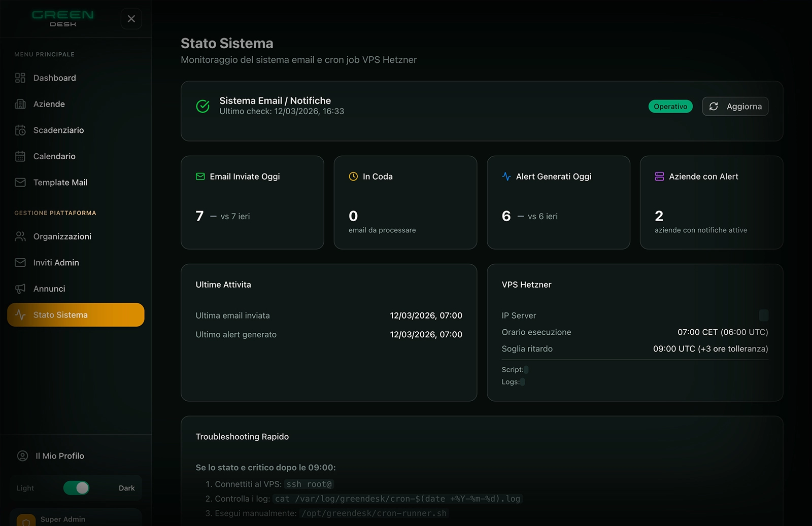The width and height of the screenshot is (812, 526).
Task: Click the Organizzazioni people icon
Action: (x=20, y=236)
